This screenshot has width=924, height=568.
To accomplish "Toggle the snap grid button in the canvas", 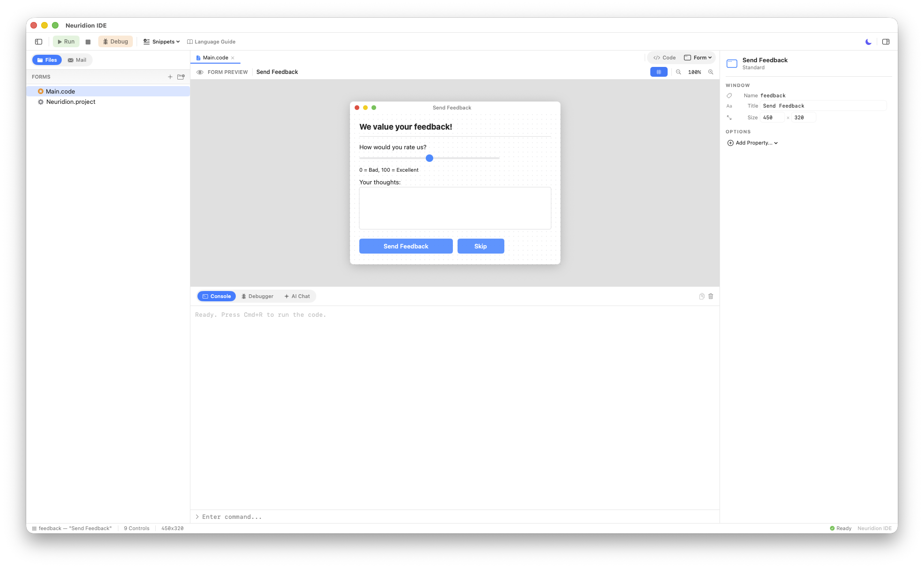I will click(659, 72).
